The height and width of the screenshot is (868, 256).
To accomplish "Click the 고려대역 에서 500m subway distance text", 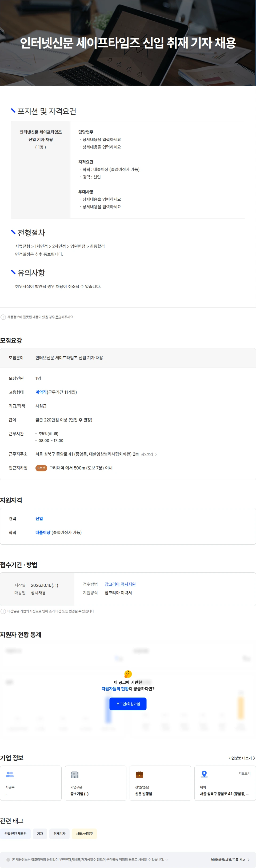I will pyautogui.click(x=81, y=468).
